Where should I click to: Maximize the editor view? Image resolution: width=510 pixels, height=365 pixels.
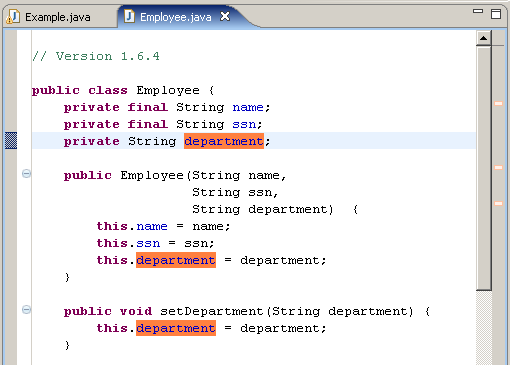click(x=496, y=14)
